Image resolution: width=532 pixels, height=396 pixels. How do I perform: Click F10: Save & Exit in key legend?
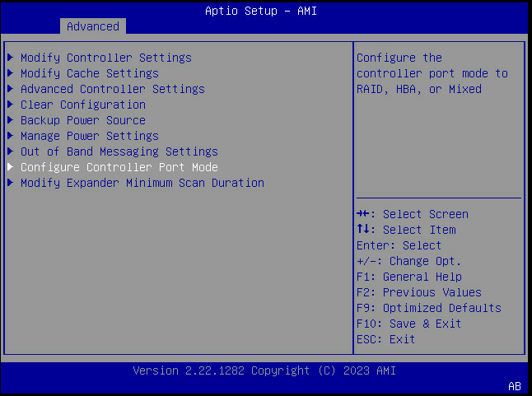coord(408,324)
